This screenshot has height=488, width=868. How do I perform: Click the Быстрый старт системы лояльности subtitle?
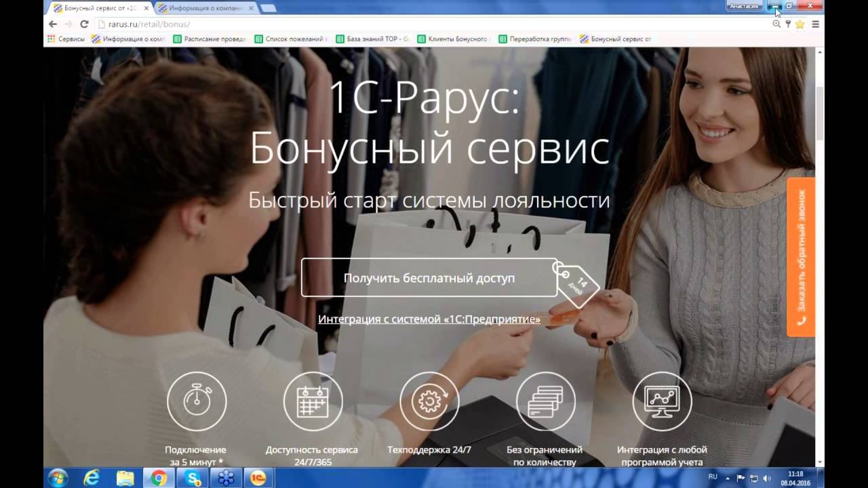(x=429, y=201)
